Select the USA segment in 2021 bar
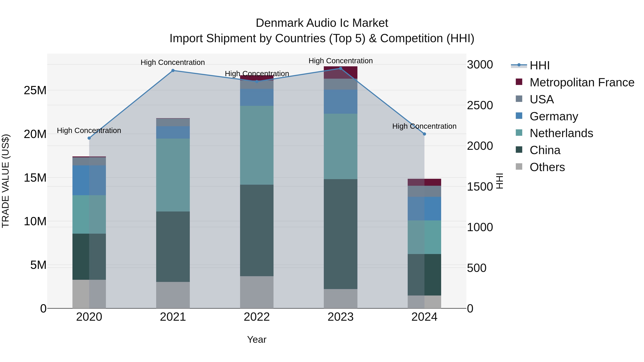Image resolution: width=644 pixels, height=362 pixels. (x=173, y=122)
